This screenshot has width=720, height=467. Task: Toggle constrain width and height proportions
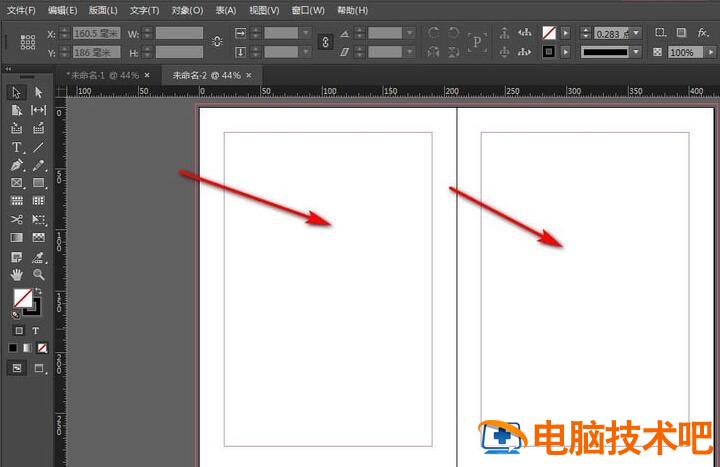tap(217, 41)
